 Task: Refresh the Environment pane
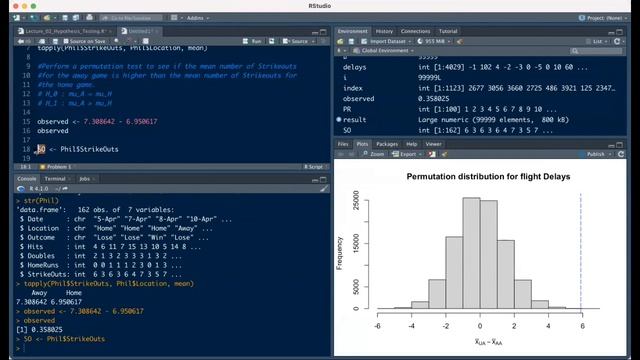(617, 41)
